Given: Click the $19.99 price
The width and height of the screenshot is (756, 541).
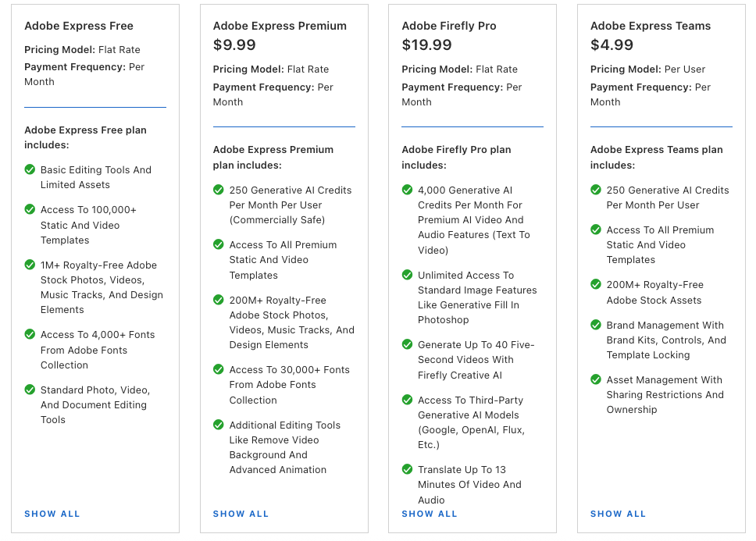Looking at the screenshot, I should pyautogui.click(x=426, y=44).
